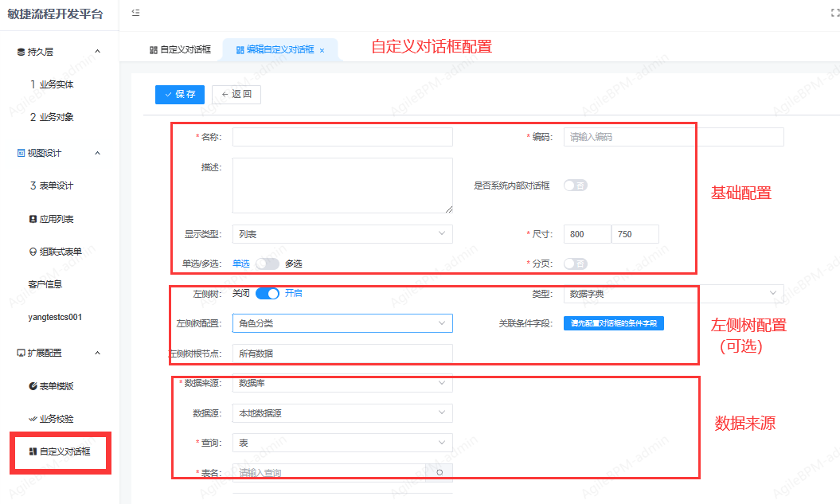Viewport: 840px width, 504px height.
Task: Toggle the 单选/多选 switch
Action: (x=268, y=264)
